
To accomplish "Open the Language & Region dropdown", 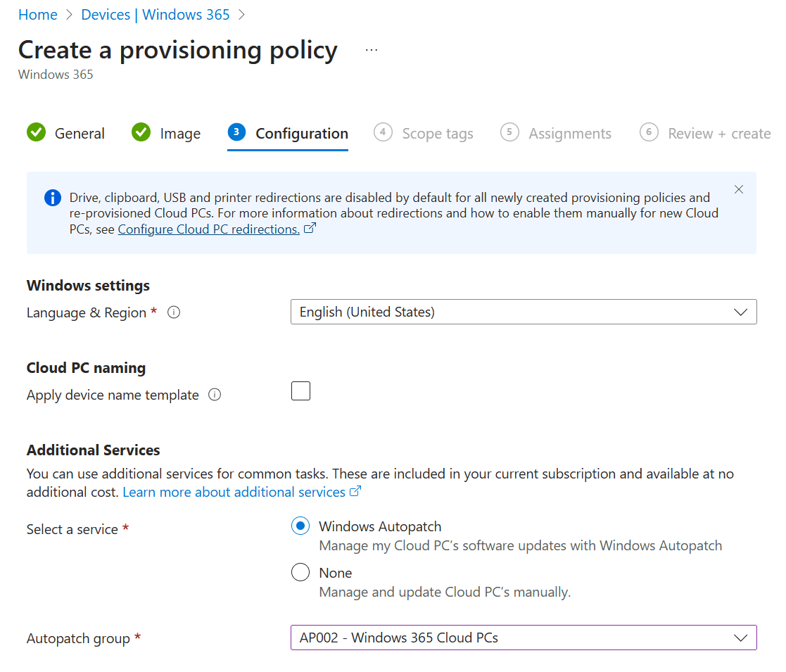I will pyautogui.click(x=524, y=312).
